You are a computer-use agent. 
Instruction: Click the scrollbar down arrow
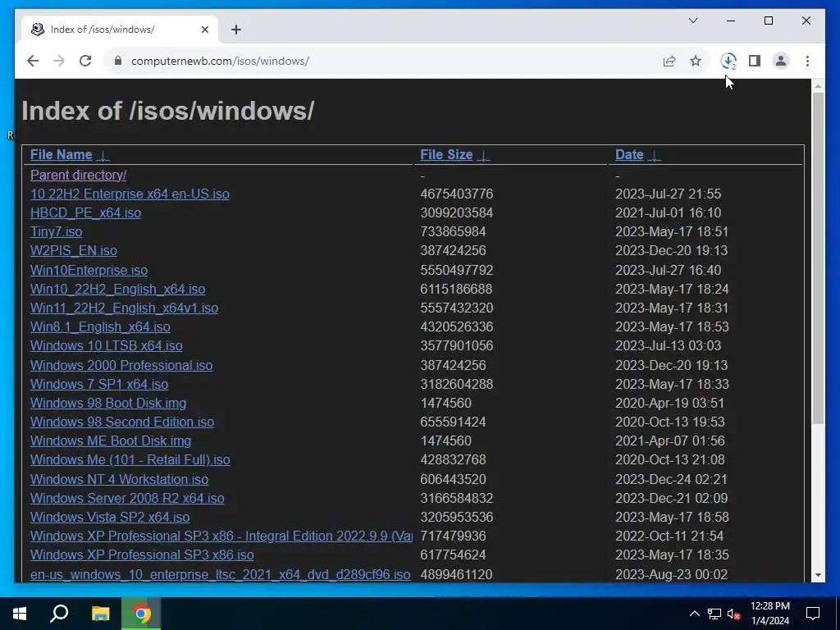tap(818, 575)
